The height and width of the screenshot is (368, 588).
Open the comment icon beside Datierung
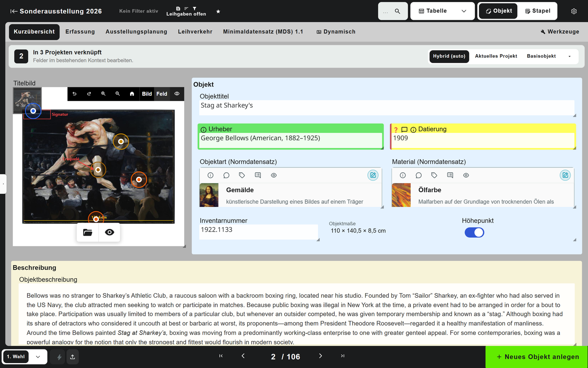pyautogui.click(x=404, y=129)
